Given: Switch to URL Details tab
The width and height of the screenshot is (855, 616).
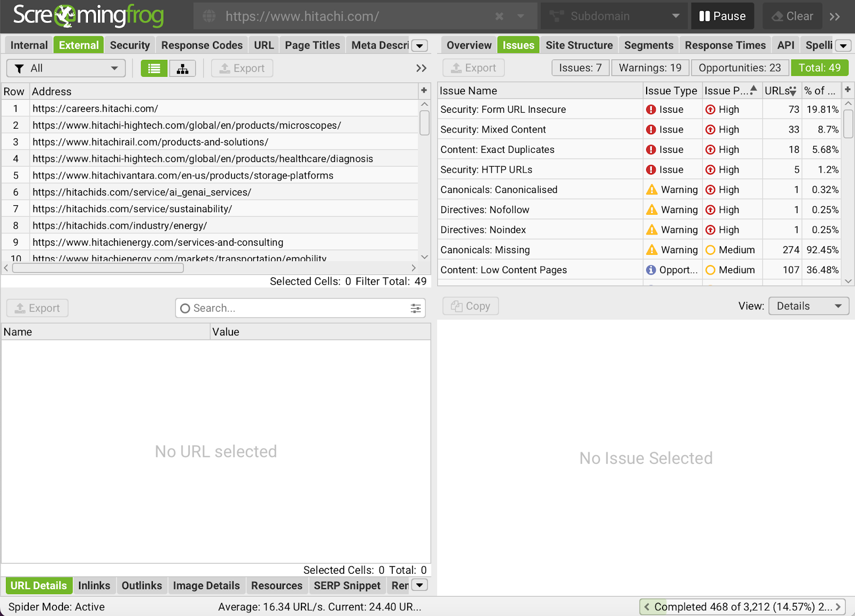Looking at the screenshot, I should coord(38,586).
